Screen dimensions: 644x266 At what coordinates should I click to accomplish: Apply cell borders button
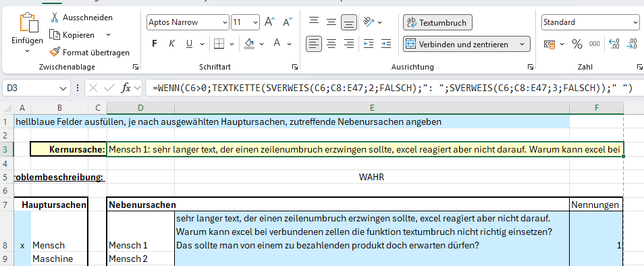click(x=219, y=43)
